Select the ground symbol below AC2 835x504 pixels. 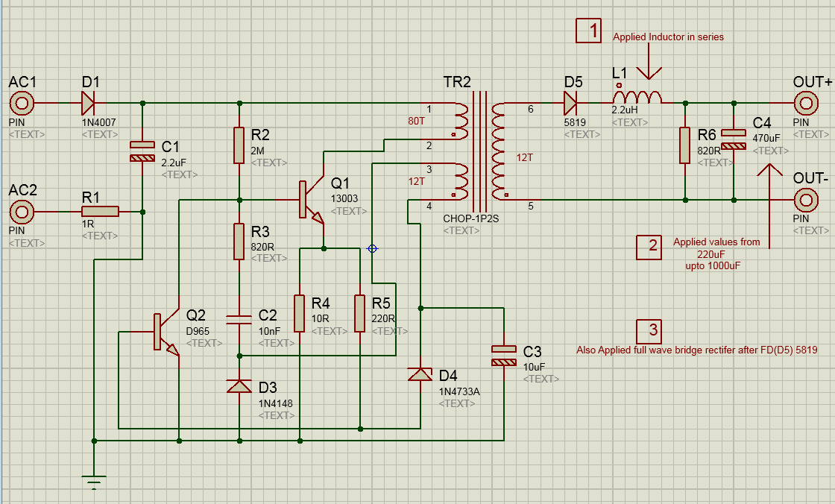92,479
